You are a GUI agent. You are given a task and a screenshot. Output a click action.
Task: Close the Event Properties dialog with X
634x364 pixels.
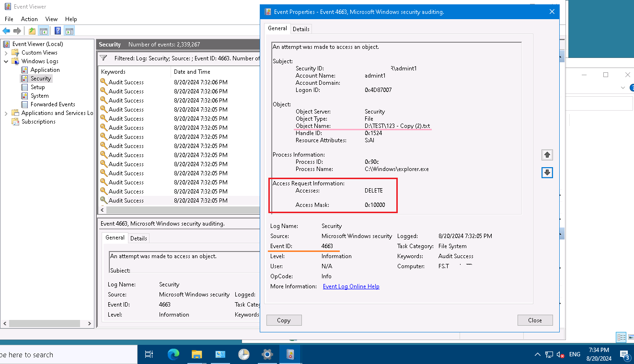[x=552, y=12]
